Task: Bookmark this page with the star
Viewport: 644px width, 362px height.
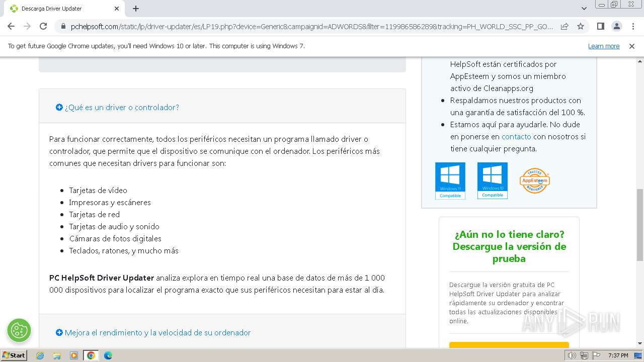Action: tap(581, 26)
